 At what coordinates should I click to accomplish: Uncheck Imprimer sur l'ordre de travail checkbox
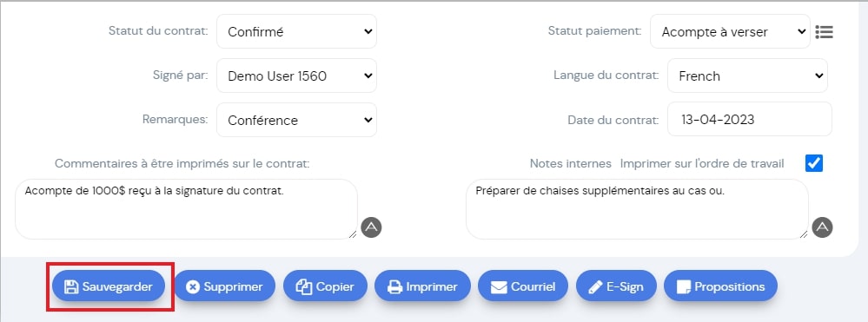point(814,163)
